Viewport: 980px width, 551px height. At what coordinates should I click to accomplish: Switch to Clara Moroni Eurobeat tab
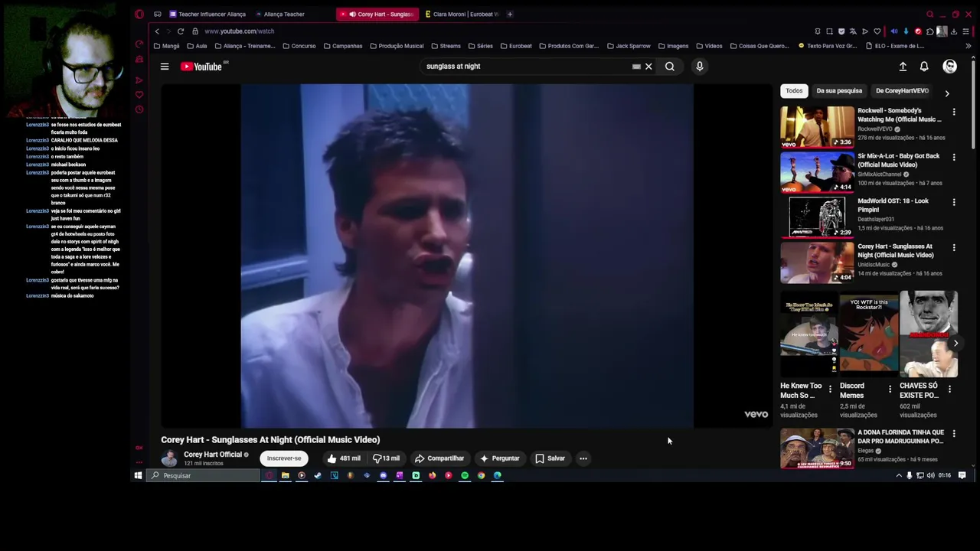point(462,14)
